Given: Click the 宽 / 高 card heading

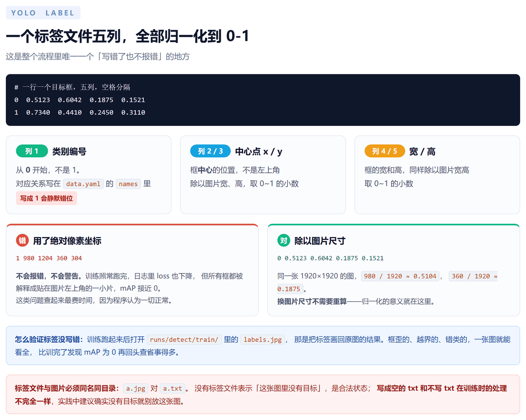Looking at the screenshot, I should tap(422, 151).
